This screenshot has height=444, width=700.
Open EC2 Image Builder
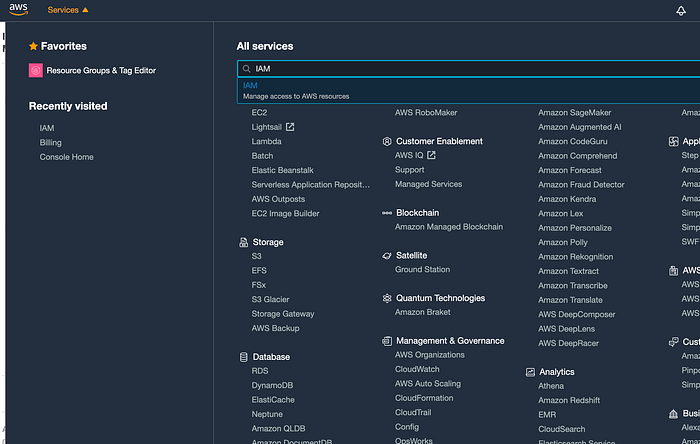[285, 213]
